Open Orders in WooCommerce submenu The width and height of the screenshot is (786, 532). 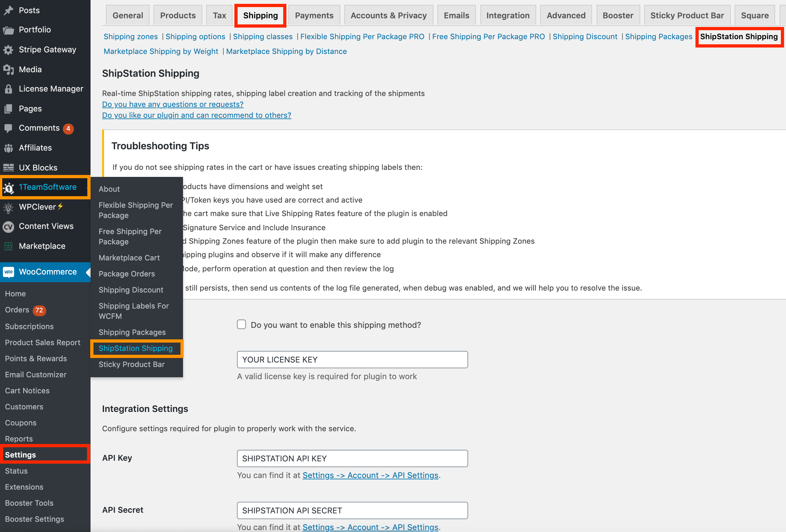(17, 310)
